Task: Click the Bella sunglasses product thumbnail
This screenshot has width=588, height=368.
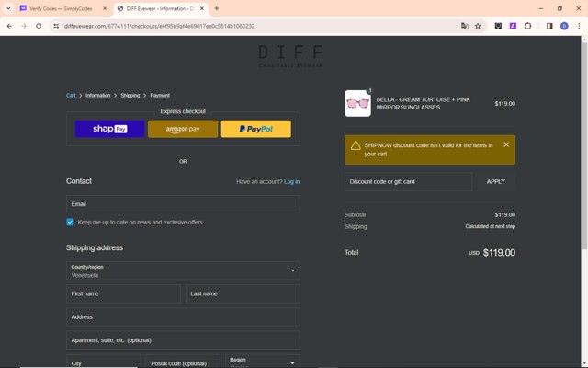Action: pos(357,103)
